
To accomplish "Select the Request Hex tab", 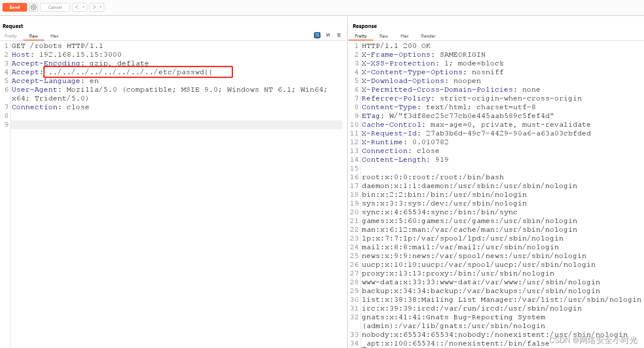I will pyautogui.click(x=55, y=36).
